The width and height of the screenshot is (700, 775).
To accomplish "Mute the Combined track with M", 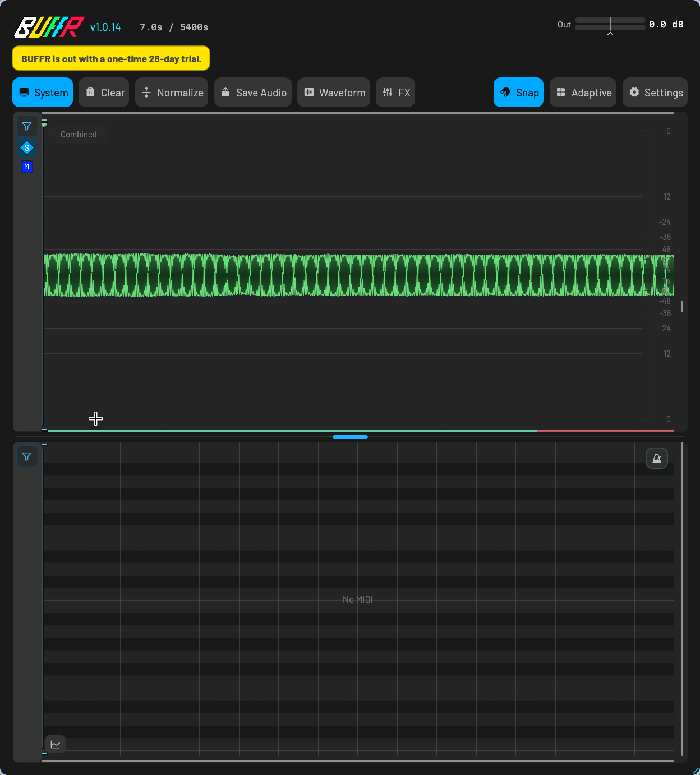I will (x=27, y=167).
